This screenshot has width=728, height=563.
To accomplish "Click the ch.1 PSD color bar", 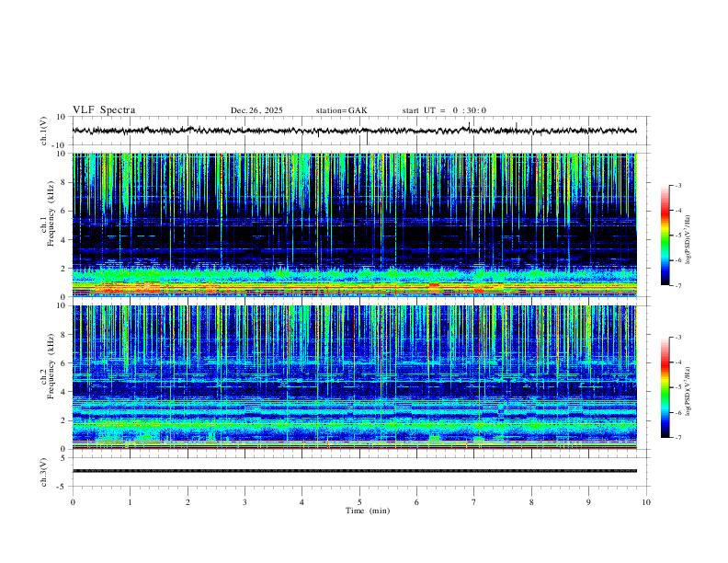I will pos(665,236).
